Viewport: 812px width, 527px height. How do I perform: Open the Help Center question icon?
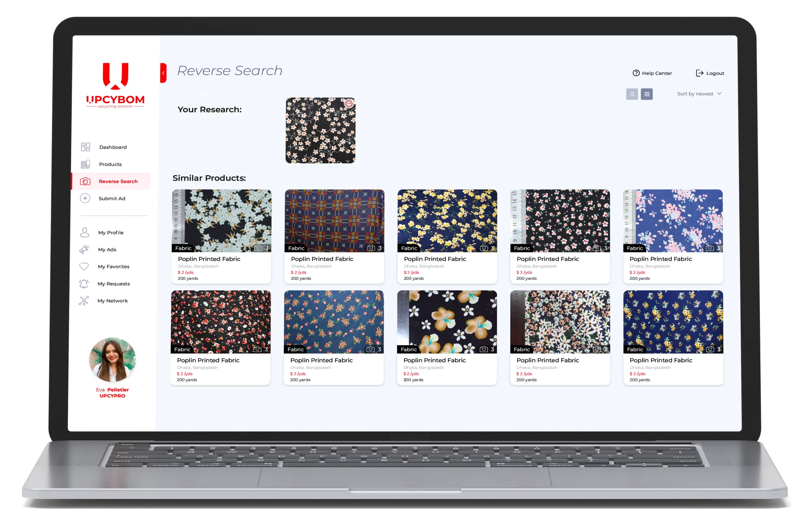tap(636, 73)
